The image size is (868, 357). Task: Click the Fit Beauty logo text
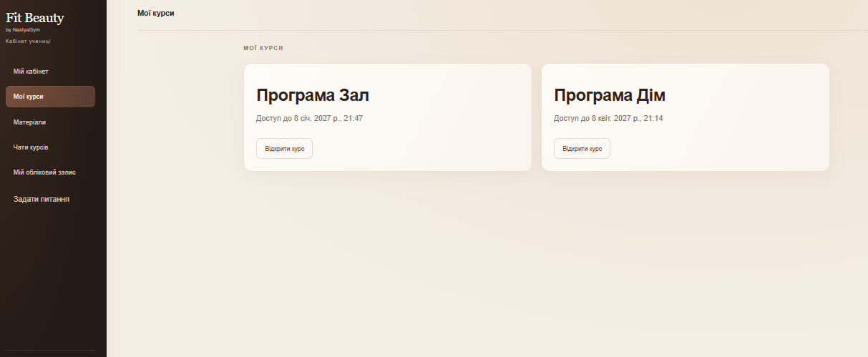point(35,18)
